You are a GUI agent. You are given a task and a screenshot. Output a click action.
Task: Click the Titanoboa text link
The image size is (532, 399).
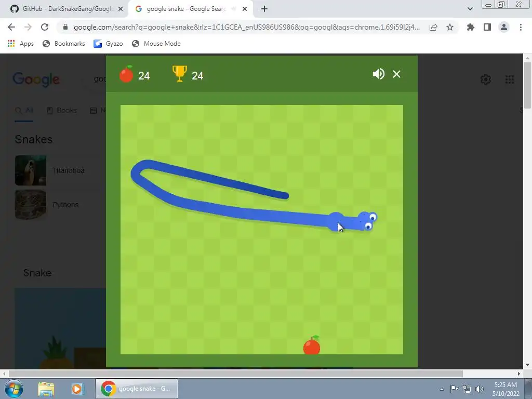69,170
